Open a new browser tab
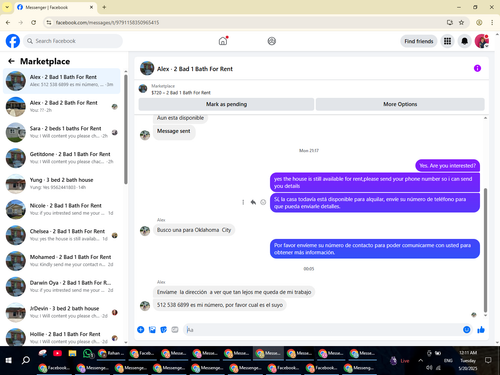This screenshot has width=500, height=375. click(x=104, y=7)
